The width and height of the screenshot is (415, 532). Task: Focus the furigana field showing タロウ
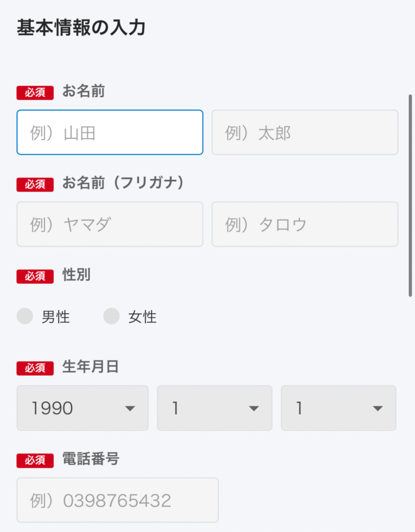[305, 224]
